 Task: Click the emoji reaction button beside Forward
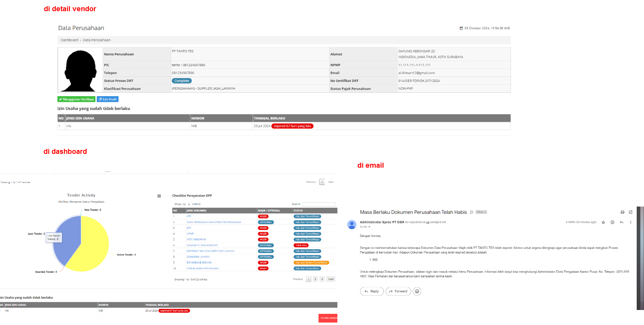click(x=417, y=292)
